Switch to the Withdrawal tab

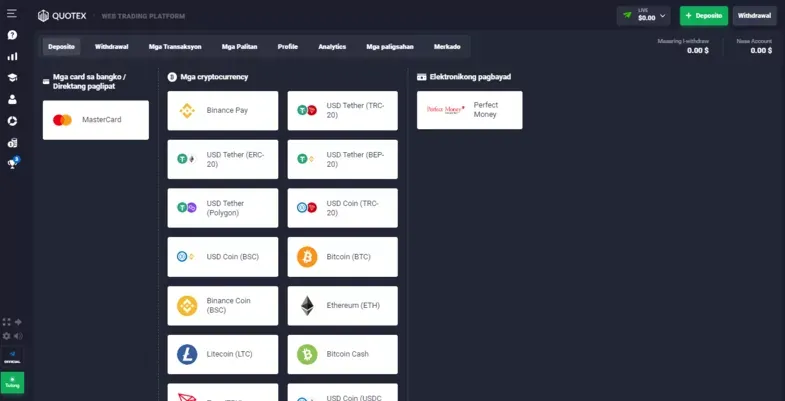pos(112,47)
